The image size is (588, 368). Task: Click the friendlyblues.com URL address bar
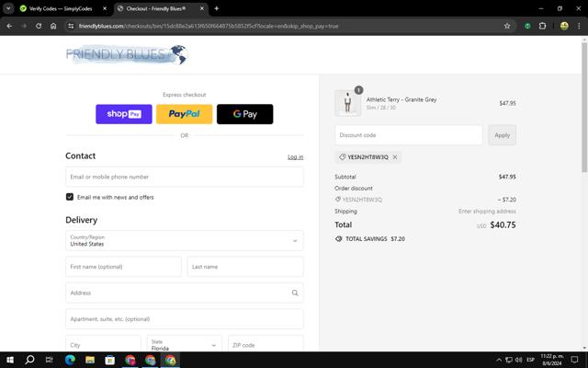[209, 26]
